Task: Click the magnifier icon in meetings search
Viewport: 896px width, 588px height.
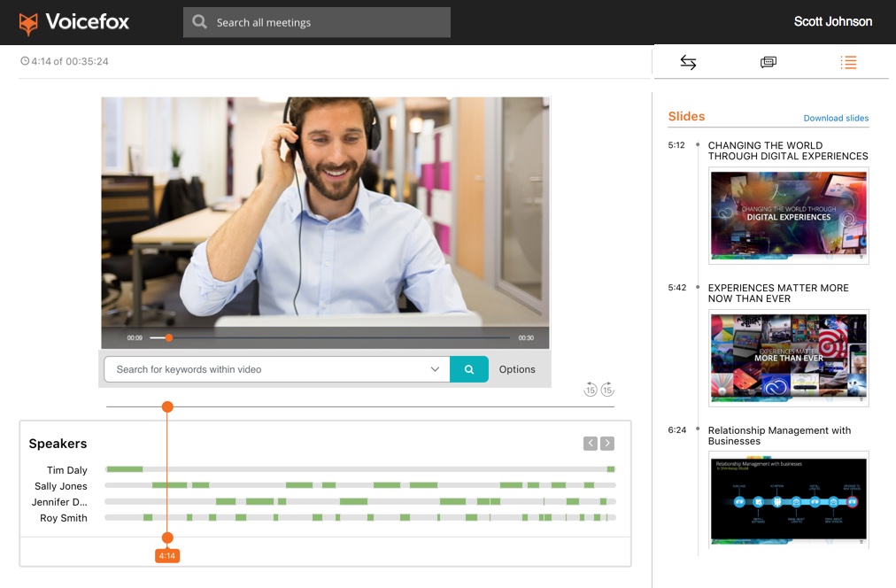Action: tap(200, 23)
